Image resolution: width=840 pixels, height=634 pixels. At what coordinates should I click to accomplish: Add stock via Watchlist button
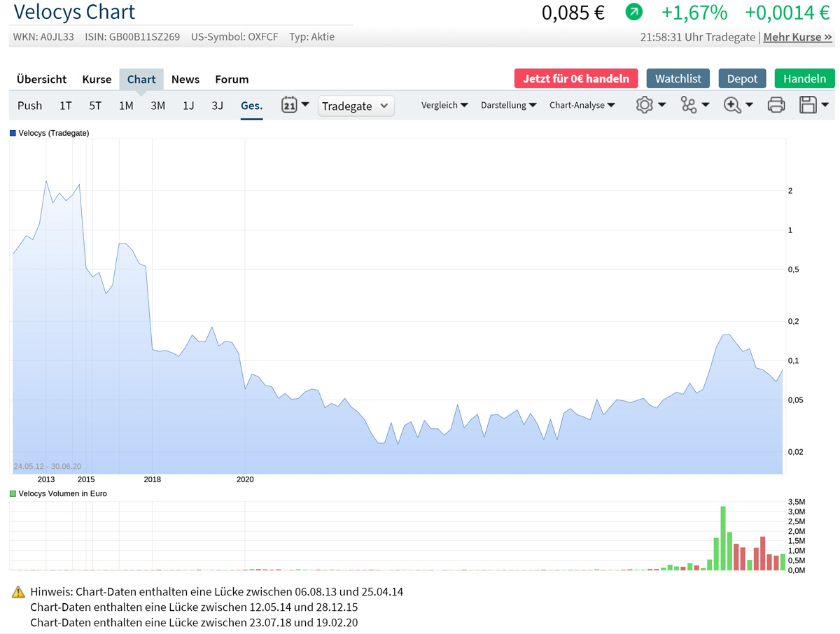[678, 78]
